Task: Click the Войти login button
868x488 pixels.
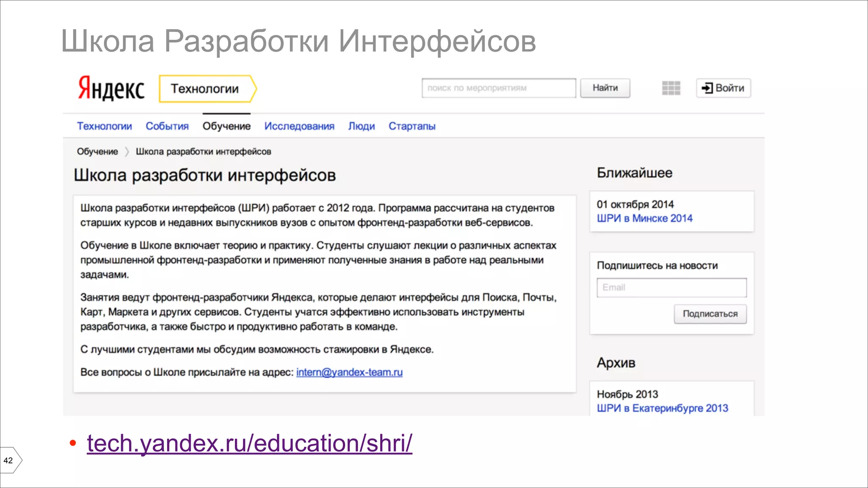Action: click(x=723, y=88)
